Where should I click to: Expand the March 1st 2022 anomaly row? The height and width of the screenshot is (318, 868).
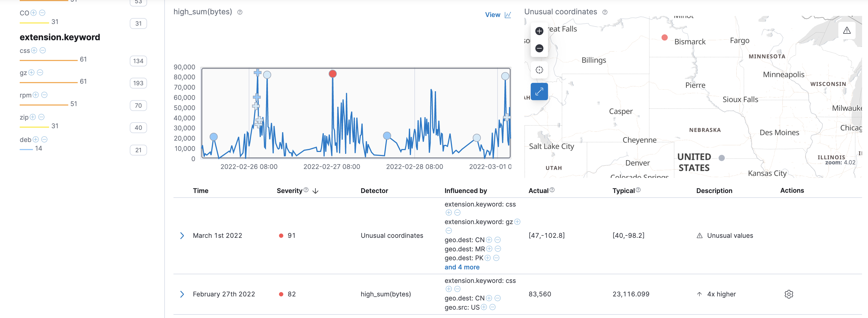(182, 235)
